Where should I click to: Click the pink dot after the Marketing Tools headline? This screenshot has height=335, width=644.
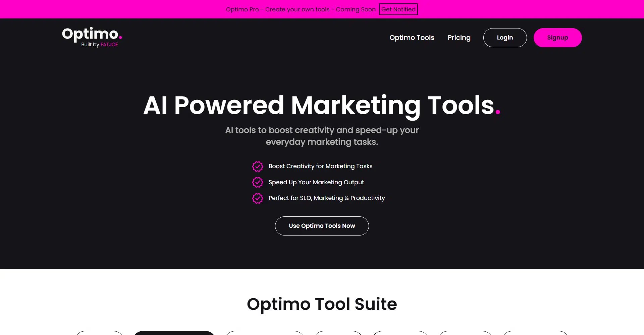[498, 113]
